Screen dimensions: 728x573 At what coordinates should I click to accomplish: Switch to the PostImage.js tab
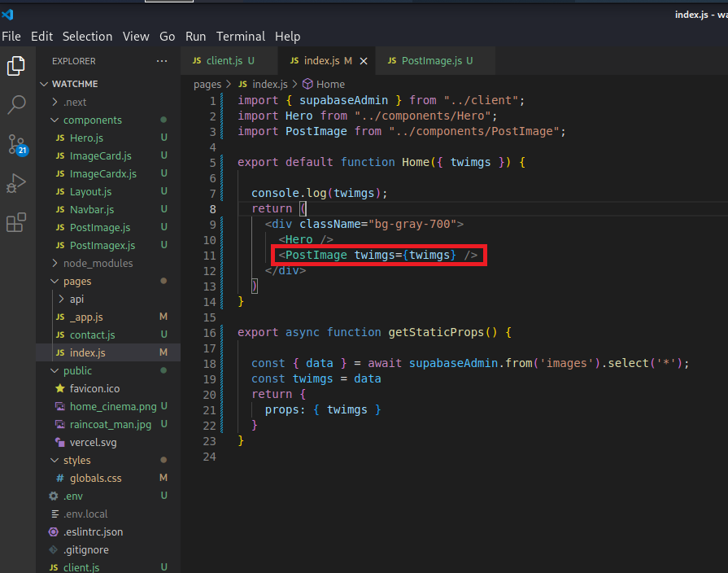pyautogui.click(x=437, y=61)
